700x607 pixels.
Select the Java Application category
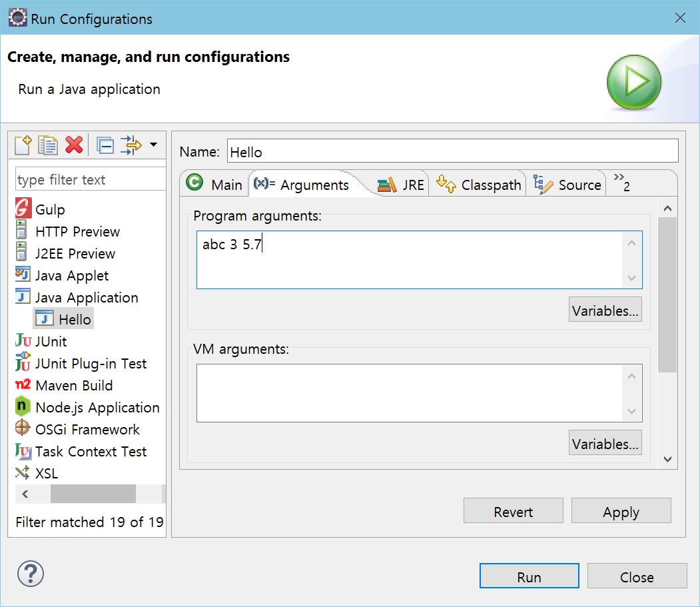click(77, 297)
